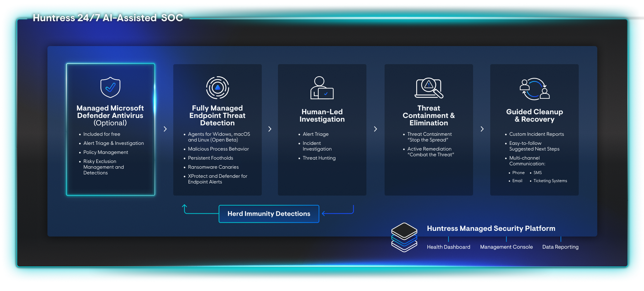Viewport: 644px width, 291px height.
Task: Click the Herd Immunity Detections box
Action: 269,214
